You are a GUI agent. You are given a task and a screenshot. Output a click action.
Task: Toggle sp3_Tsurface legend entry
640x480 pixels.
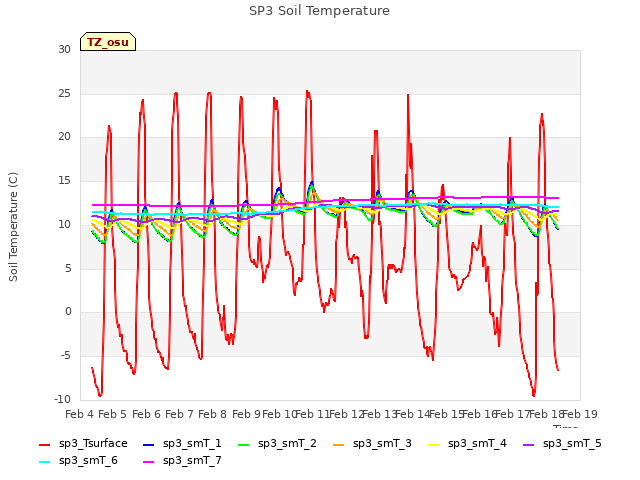point(83,444)
